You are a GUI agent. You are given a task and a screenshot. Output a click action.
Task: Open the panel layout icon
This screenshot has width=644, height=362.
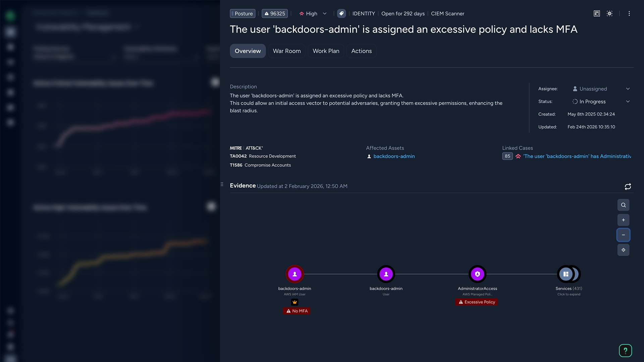(597, 13)
